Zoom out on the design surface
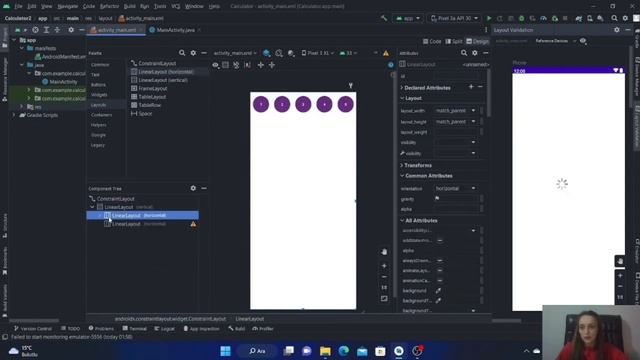640x360 pixels. [x=384, y=277]
